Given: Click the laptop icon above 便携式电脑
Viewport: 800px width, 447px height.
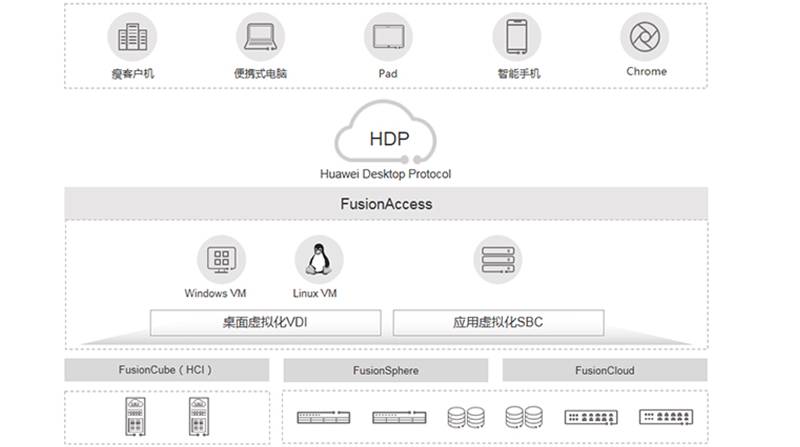Looking at the screenshot, I should click(x=260, y=37).
